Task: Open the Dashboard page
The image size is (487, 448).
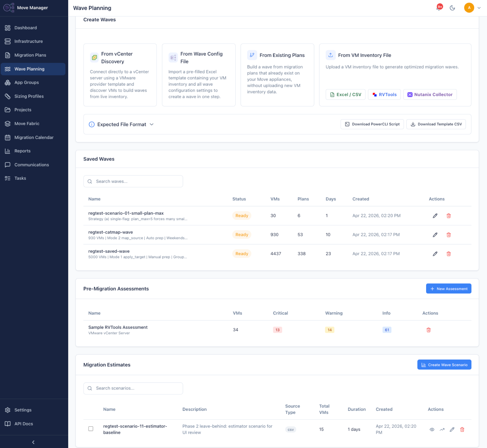Action: click(33, 28)
